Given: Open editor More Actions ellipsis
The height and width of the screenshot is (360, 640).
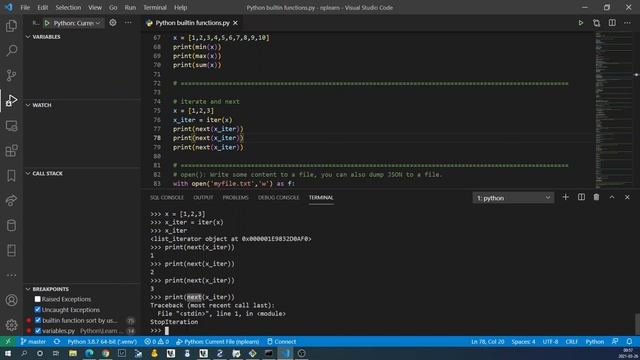Looking at the screenshot, I should [627, 23].
